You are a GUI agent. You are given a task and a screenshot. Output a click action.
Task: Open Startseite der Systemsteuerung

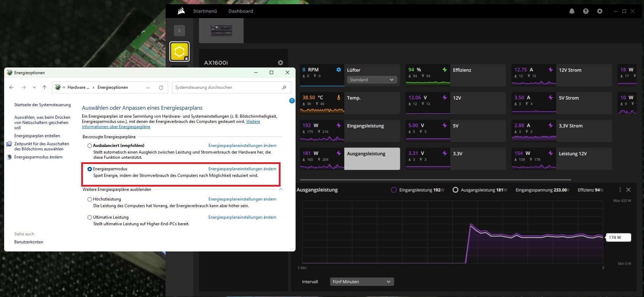(x=43, y=105)
